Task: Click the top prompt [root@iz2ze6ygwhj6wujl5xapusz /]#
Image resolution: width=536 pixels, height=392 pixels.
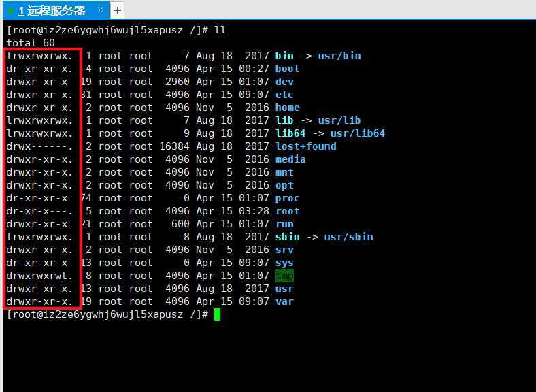Action: coord(107,30)
